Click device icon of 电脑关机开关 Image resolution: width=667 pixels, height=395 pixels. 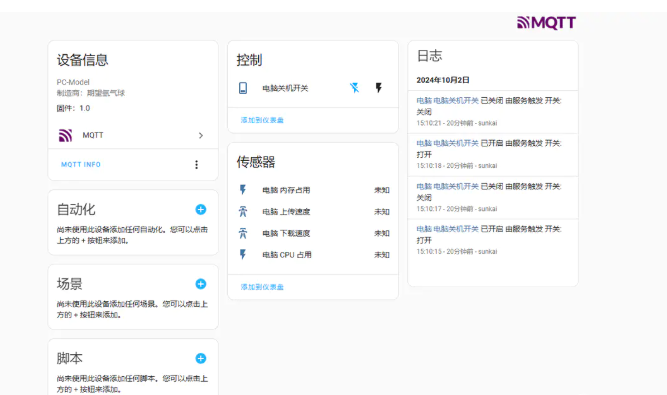[243, 88]
